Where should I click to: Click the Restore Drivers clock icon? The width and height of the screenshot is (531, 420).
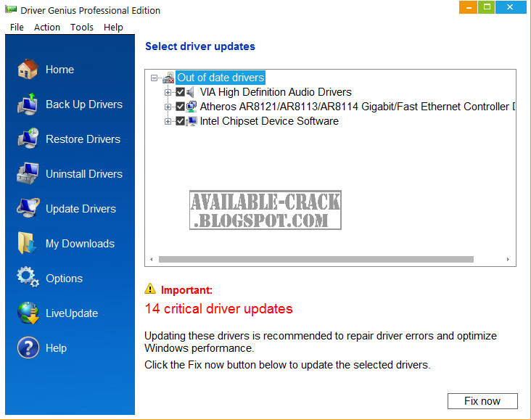tap(28, 139)
